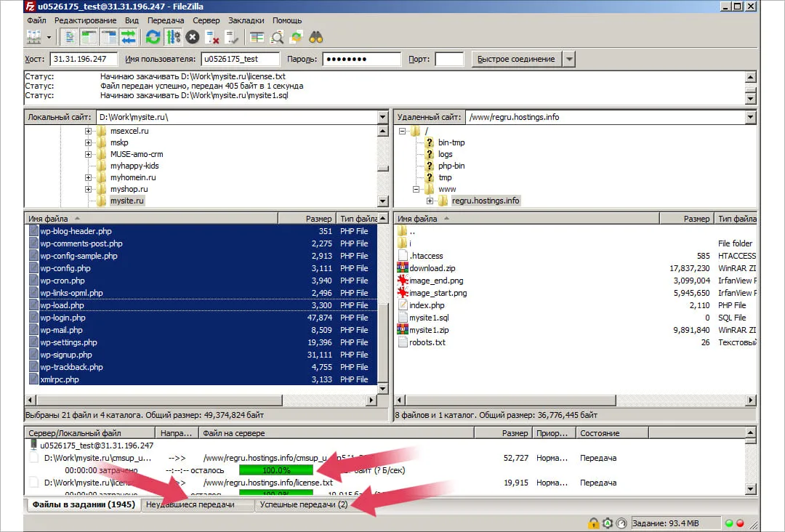
Task: Open local site path dropdown
Action: point(382,117)
